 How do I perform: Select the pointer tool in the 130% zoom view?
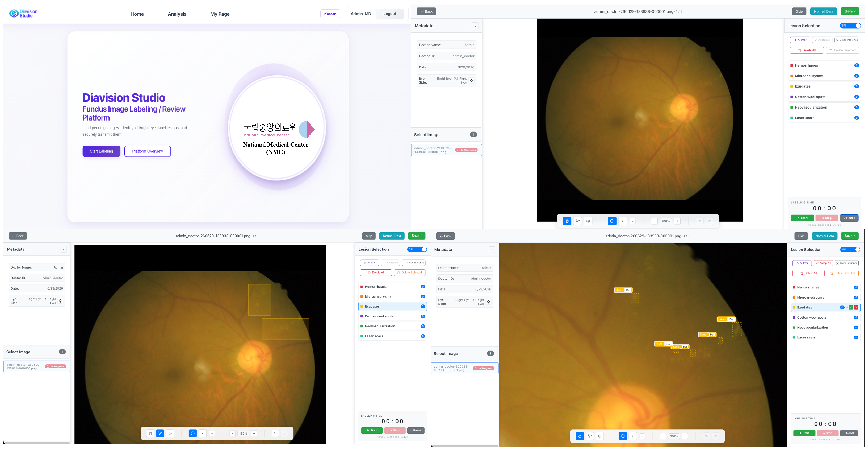160,434
